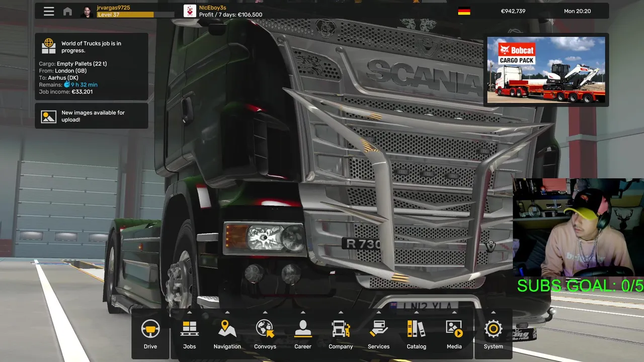Select the German flag icon

pos(464,11)
